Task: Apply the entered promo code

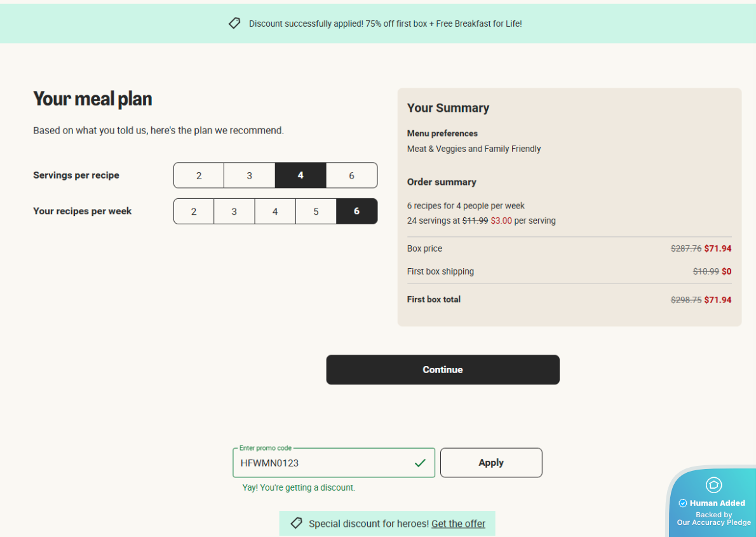Action: click(491, 463)
